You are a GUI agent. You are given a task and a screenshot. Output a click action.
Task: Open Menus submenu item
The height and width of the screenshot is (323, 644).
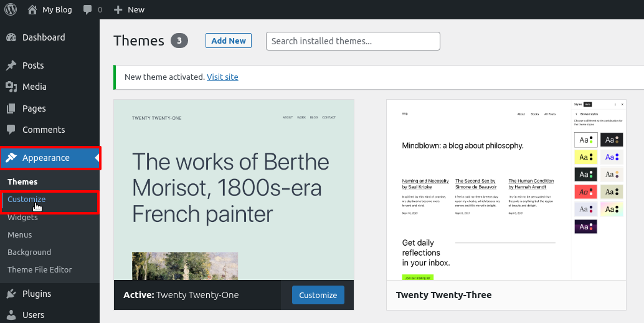pos(20,235)
